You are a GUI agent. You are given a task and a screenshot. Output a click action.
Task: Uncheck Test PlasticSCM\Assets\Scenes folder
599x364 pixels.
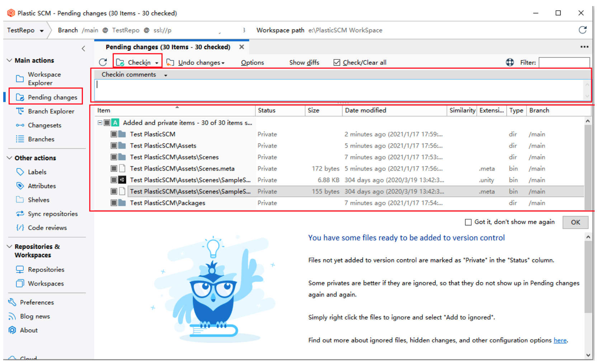click(114, 157)
